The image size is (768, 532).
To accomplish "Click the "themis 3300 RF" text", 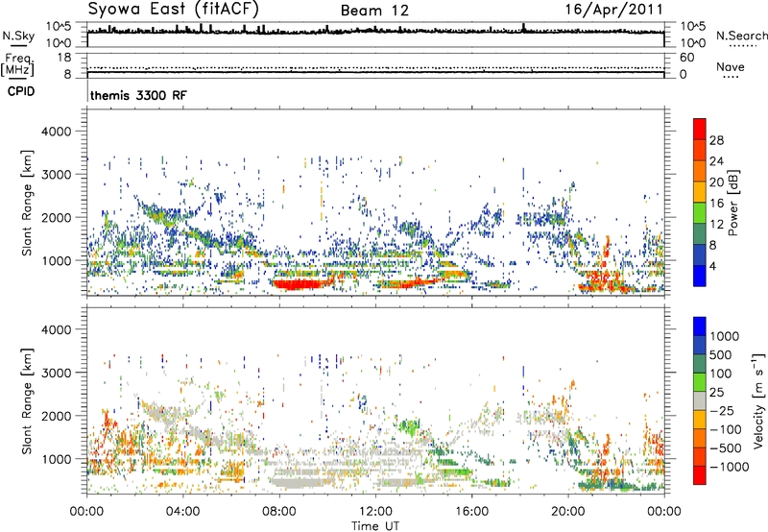I will [138, 95].
